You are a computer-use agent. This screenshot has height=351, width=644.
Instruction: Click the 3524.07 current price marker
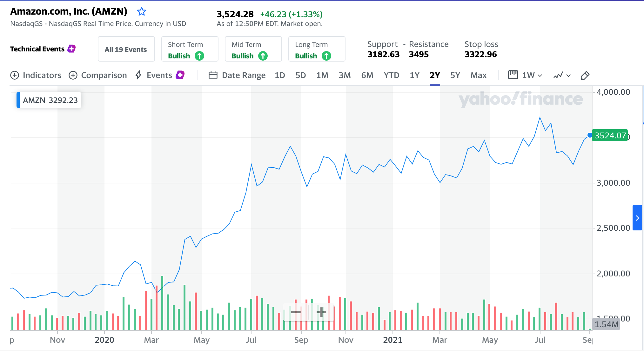click(610, 136)
